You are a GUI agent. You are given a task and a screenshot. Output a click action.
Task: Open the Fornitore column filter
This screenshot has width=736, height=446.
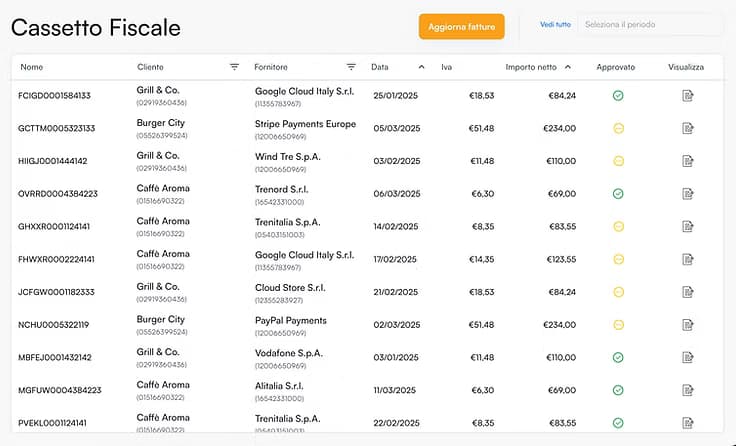[x=351, y=67]
